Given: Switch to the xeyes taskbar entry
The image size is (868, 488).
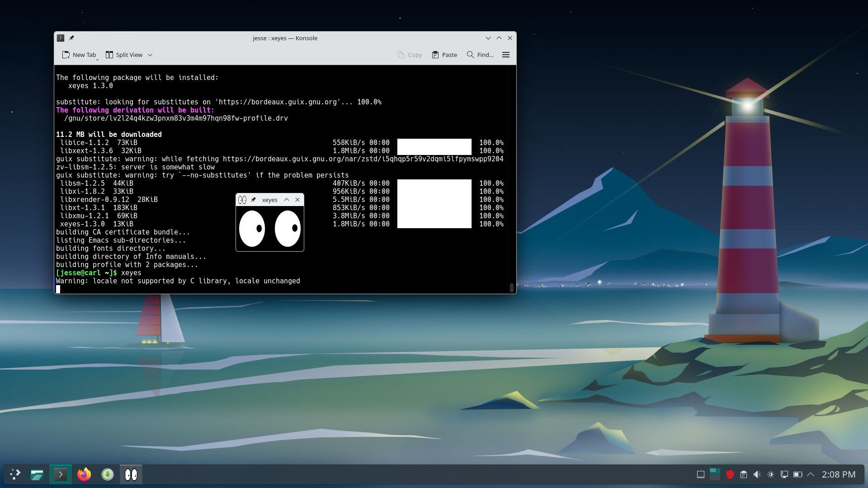Looking at the screenshot, I should pyautogui.click(x=131, y=474).
